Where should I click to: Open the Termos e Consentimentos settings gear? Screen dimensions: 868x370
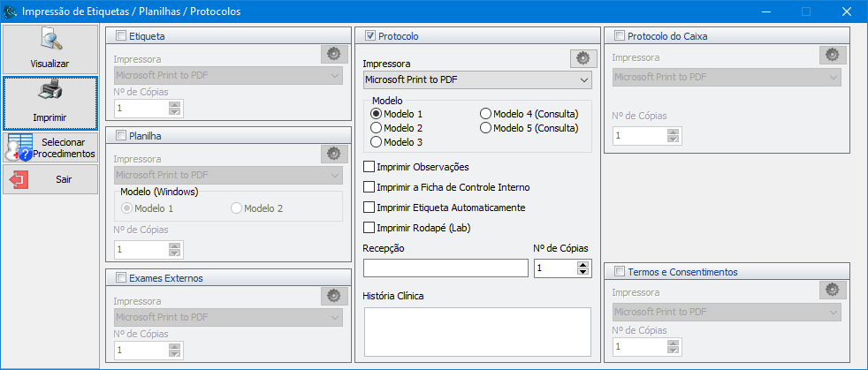coord(831,290)
